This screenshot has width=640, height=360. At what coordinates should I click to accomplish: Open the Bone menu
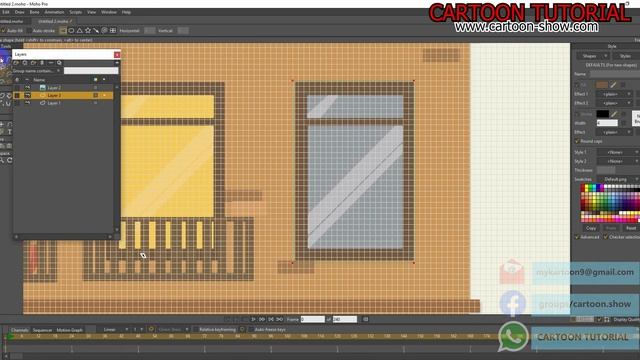click(x=34, y=12)
